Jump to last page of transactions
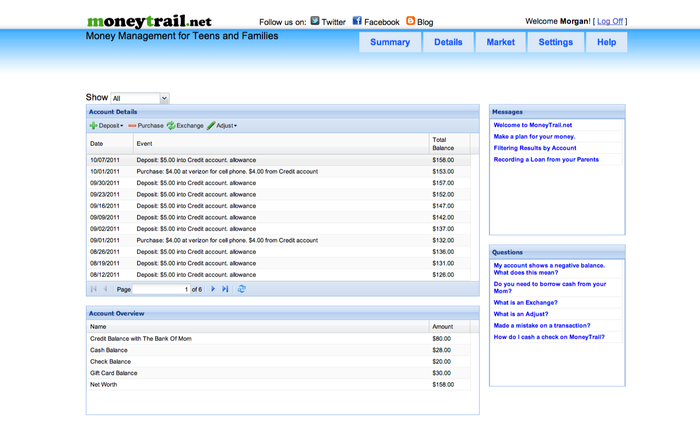Image resolution: width=700 pixels, height=437 pixels. tap(226, 289)
